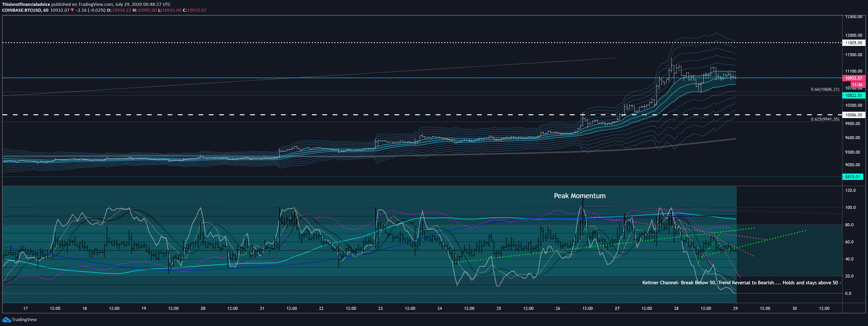The height and width of the screenshot is (326, 868).
Task: Click the current price tag 10932.07
Action: pos(853,78)
